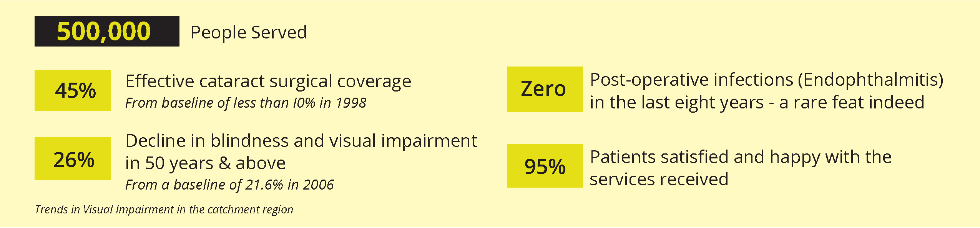Click the baseline less than 10% in 1998 note
The width and height of the screenshot is (980, 228).
(x=246, y=103)
